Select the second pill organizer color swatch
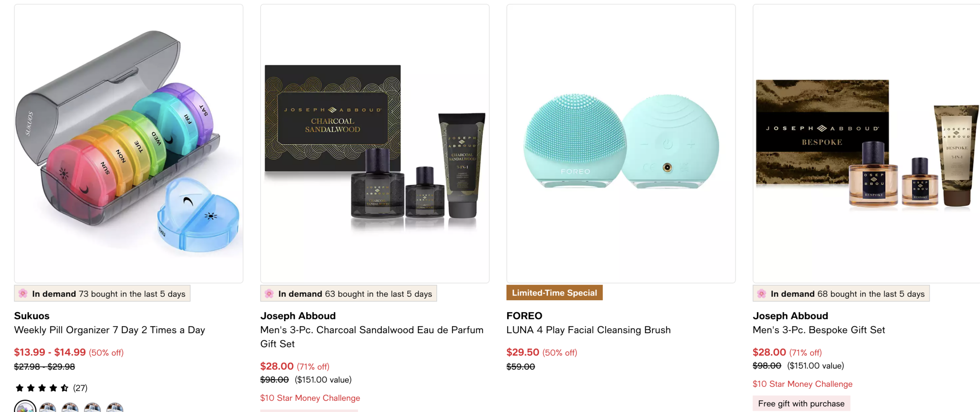Screen dimensions: 980x412 click(x=48, y=407)
